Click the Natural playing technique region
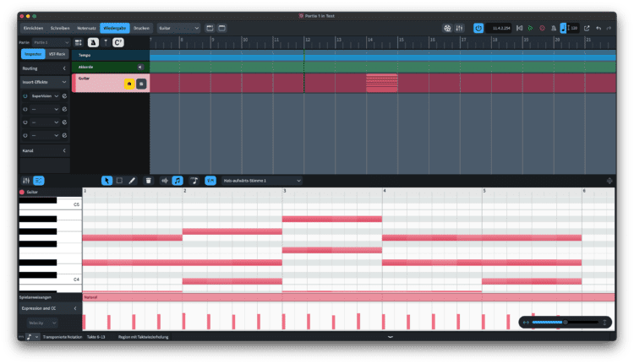Image resolution: width=634 pixels, height=364 pixels. tap(348, 298)
